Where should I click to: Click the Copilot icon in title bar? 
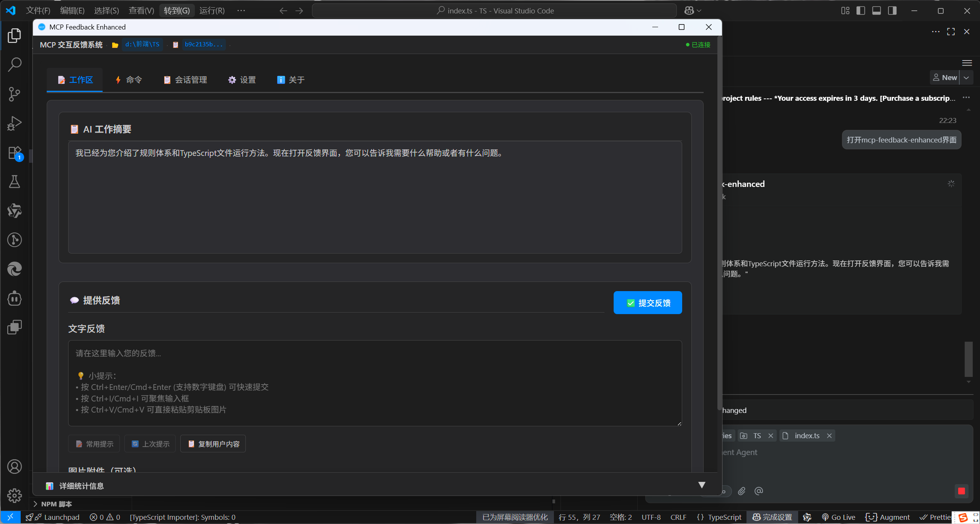click(689, 11)
